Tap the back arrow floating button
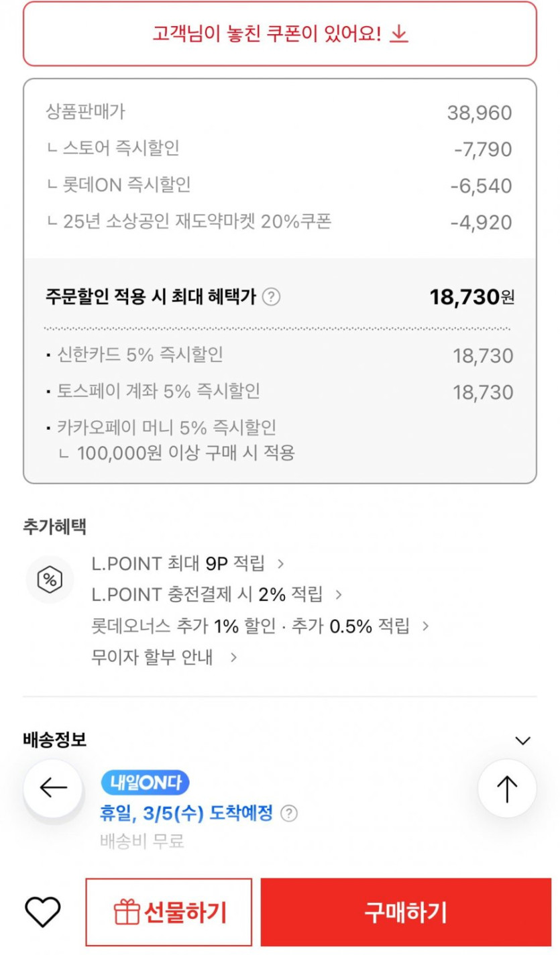The image size is (560, 955). click(54, 788)
